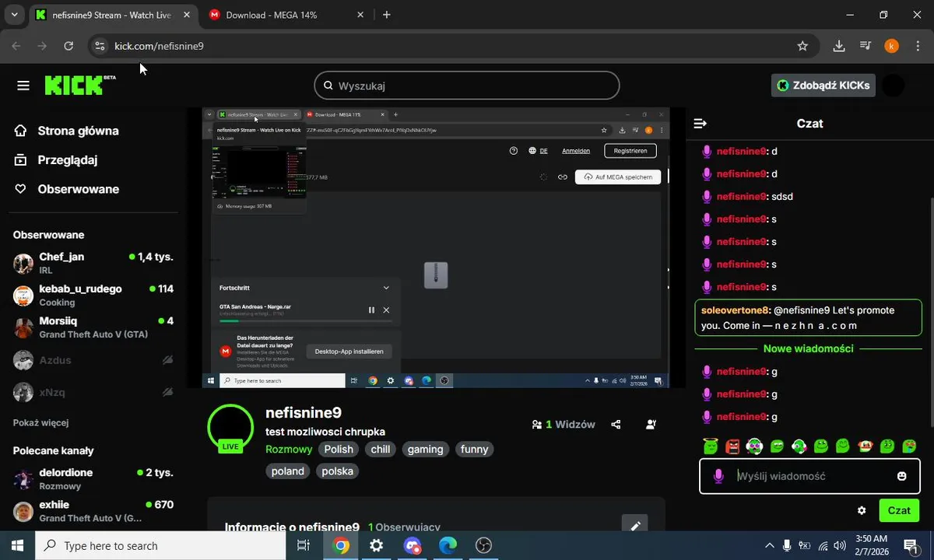Bookmark this page with star icon
The height and width of the screenshot is (560, 934).
click(802, 46)
